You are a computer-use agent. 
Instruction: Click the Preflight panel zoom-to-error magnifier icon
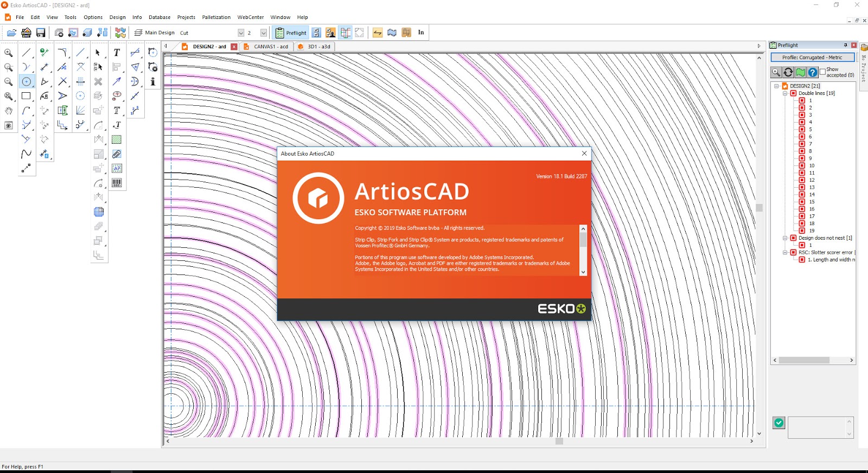[x=776, y=72]
